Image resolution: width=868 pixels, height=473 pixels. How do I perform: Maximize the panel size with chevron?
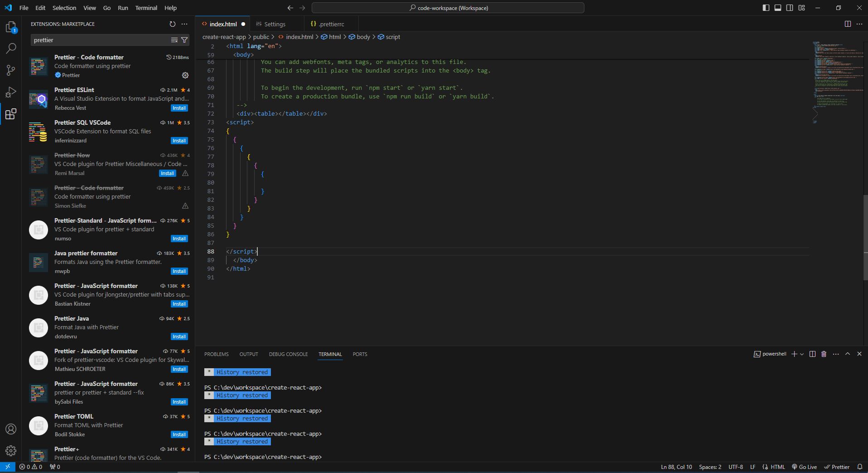coord(848,354)
